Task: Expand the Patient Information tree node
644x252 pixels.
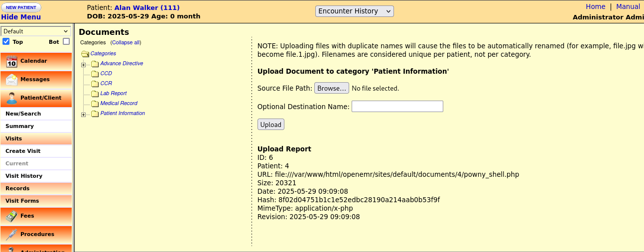Action: click(x=83, y=115)
